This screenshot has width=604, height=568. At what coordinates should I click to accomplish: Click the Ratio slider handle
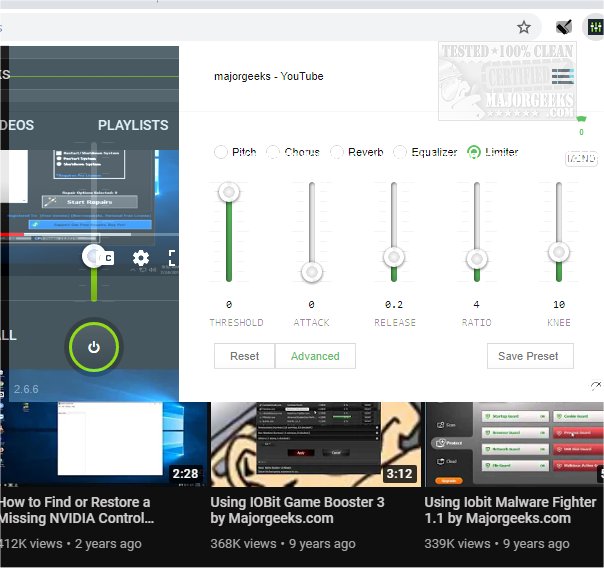pyautogui.click(x=477, y=259)
